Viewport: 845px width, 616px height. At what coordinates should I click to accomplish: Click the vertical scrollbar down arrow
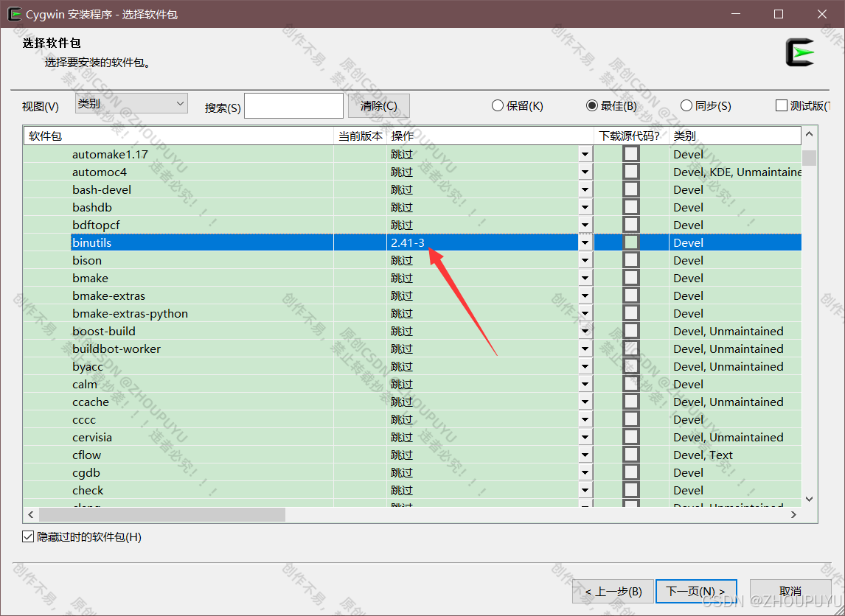(810, 499)
